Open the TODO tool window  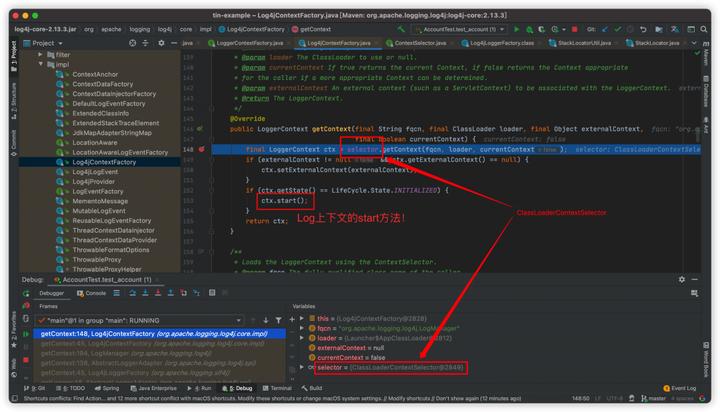tap(70, 388)
